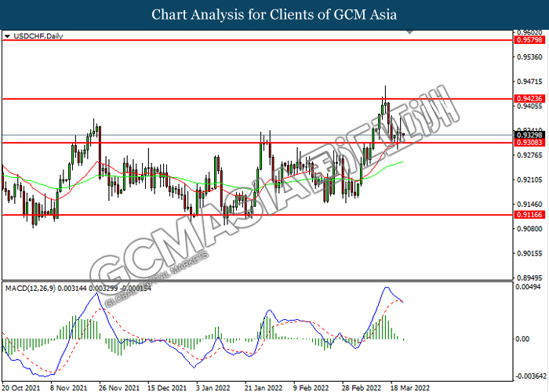Click the 8 Nov 2021 date label

click(69, 388)
